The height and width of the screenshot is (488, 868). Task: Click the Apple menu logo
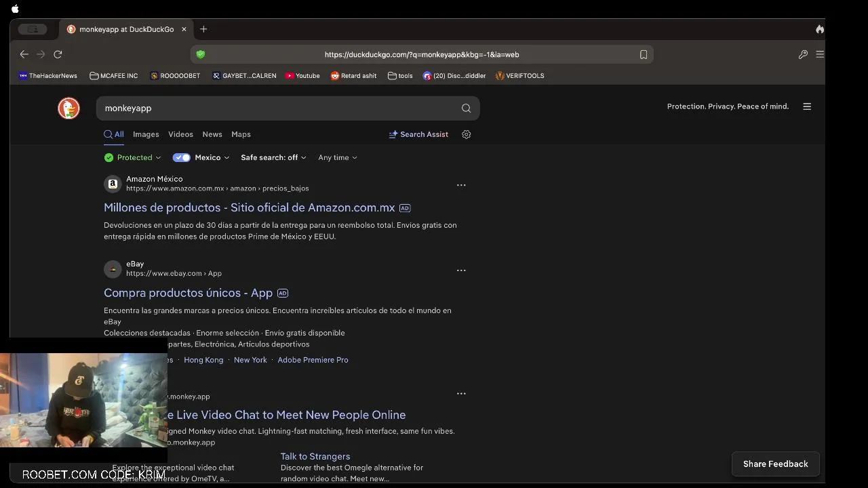[x=15, y=9]
